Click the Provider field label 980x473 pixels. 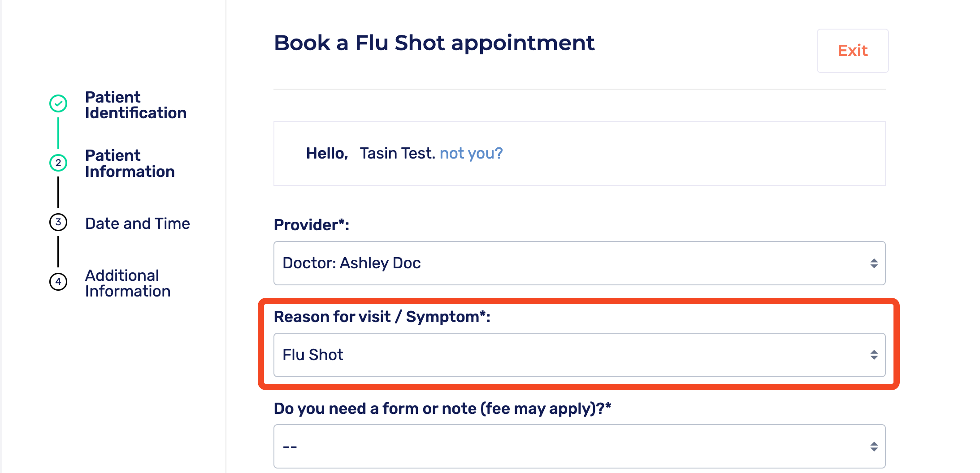(x=311, y=225)
